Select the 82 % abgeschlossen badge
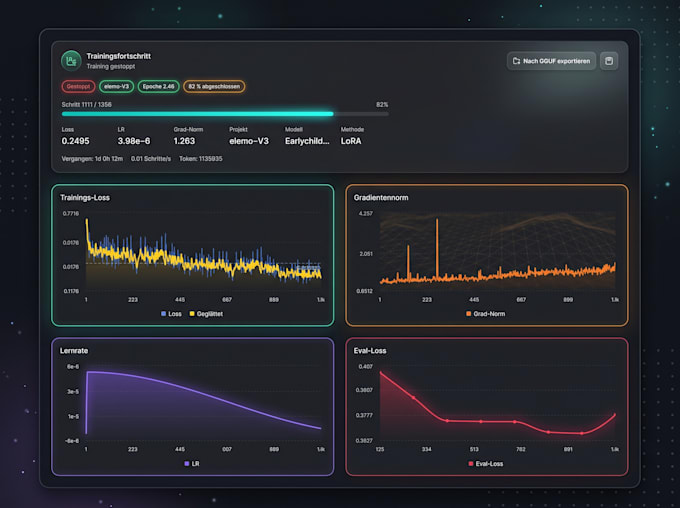The image size is (680, 508). click(x=214, y=86)
